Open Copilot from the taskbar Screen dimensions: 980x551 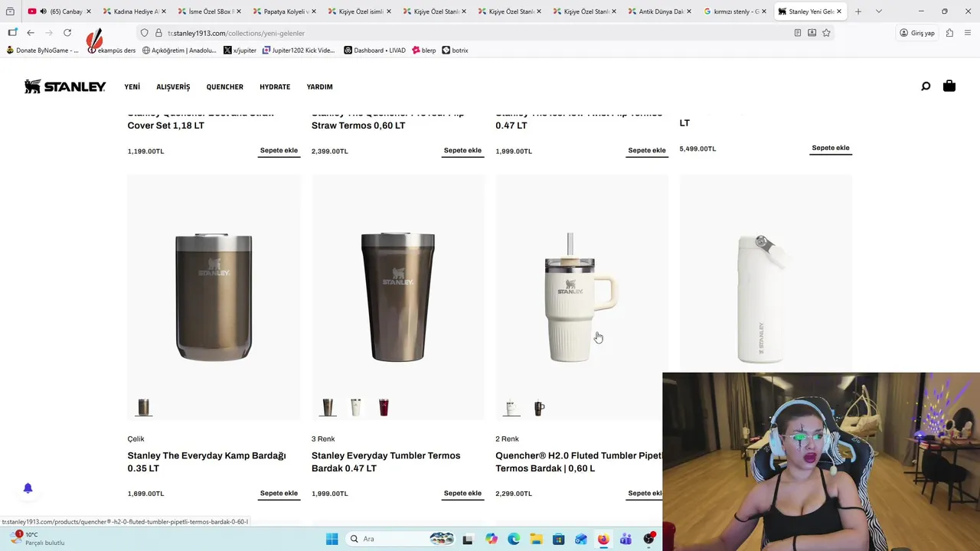coord(491,539)
